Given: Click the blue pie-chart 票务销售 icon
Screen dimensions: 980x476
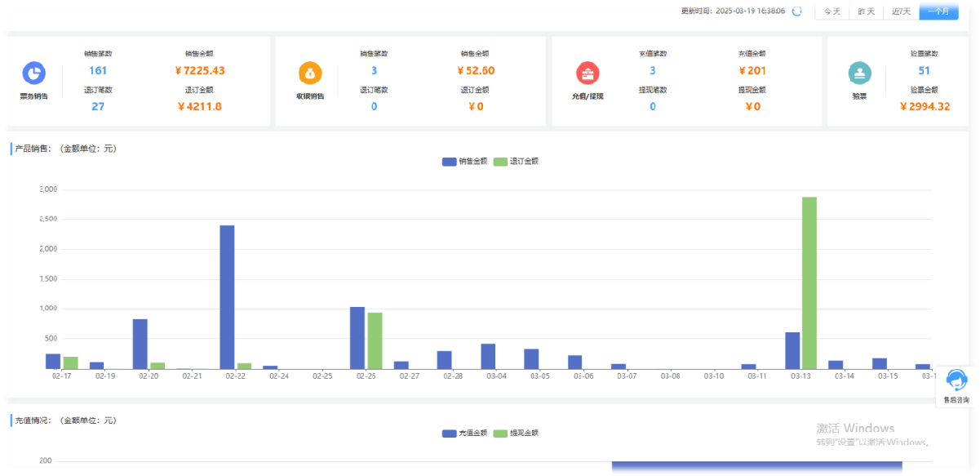Looking at the screenshot, I should point(33,73).
